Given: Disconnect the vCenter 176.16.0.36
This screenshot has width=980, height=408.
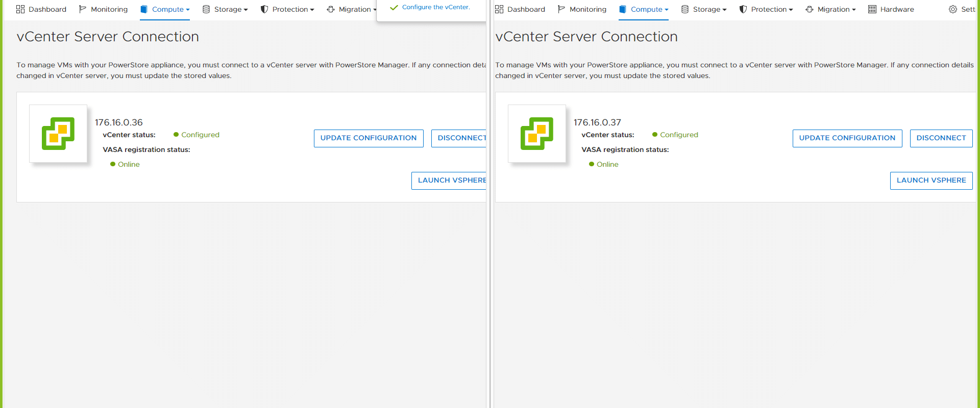Looking at the screenshot, I should pos(459,138).
